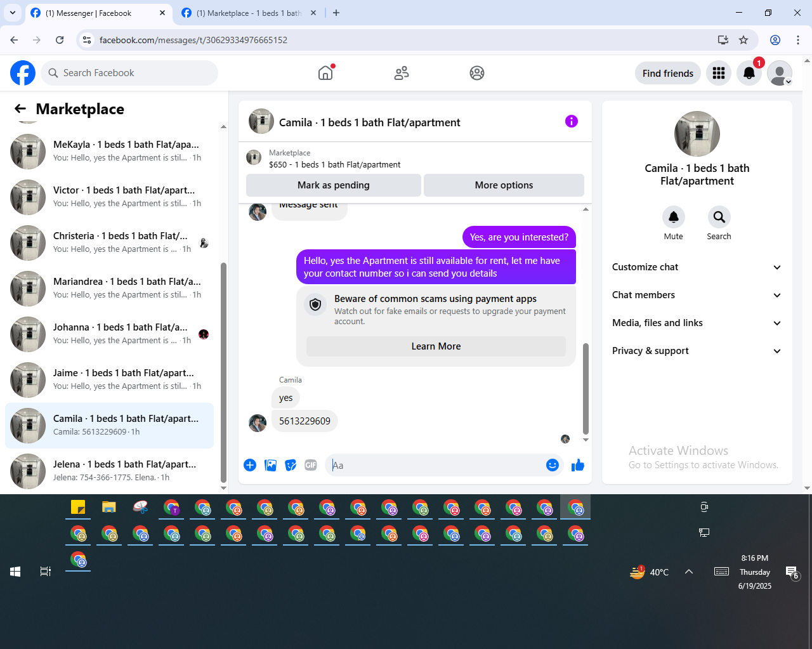This screenshot has height=649, width=812.
Task: Click Camila listing name in chat header
Action: [x=370, y=122]
